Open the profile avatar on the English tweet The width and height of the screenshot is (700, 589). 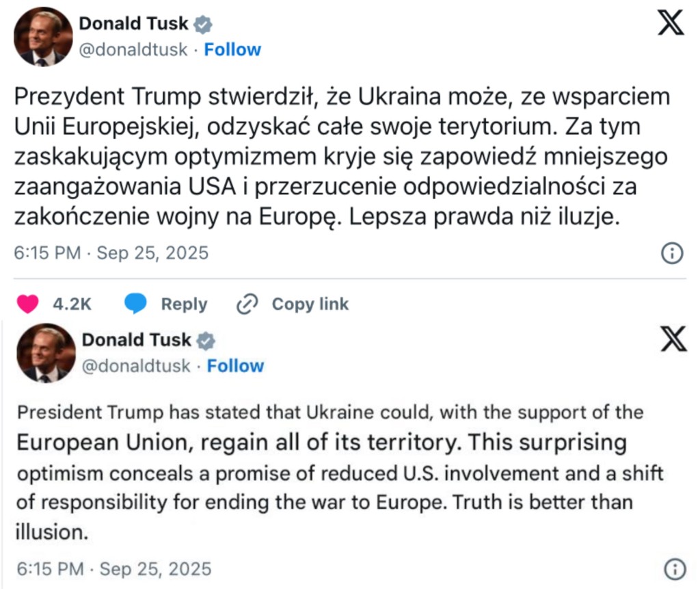pyautogui.click(x=46, y=354)
